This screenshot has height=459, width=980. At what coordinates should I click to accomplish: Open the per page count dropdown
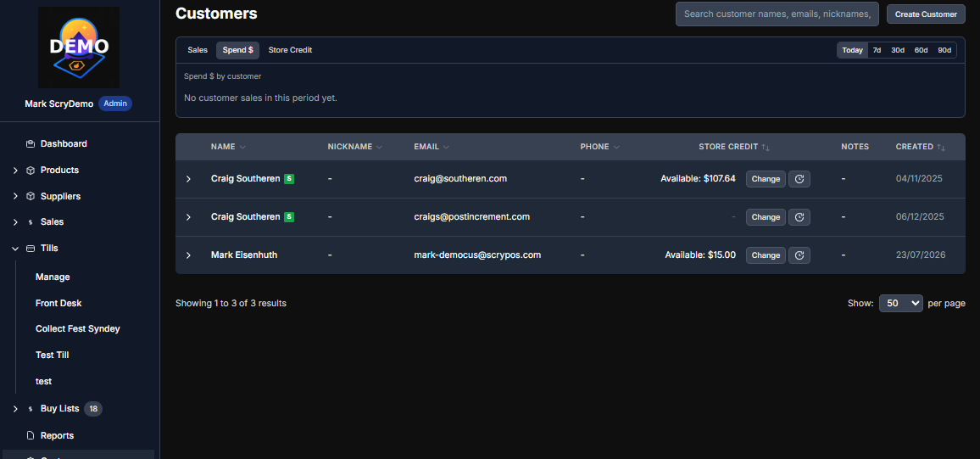pyautogui.click(x=900, y=303)
